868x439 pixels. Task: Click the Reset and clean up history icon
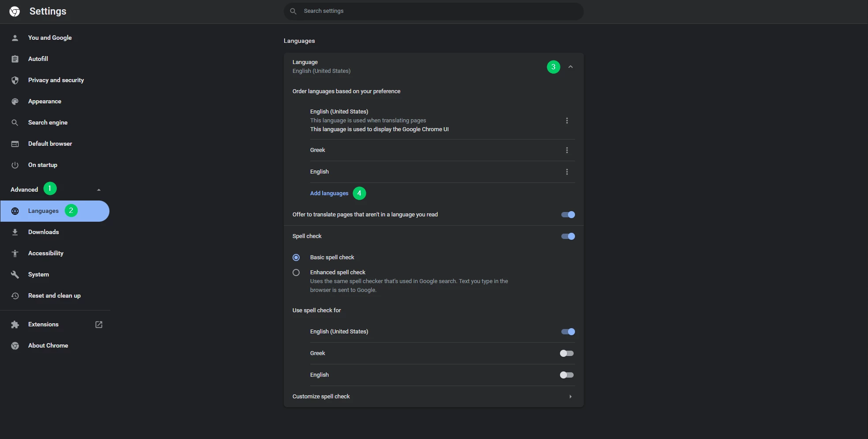click(x=15, y=296)
